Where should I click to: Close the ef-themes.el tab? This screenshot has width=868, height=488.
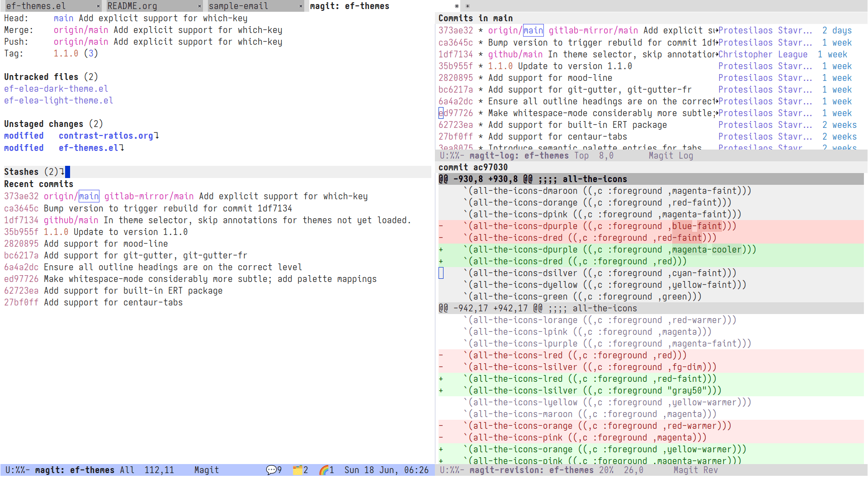pyautogui.click(x=98, y=6)
